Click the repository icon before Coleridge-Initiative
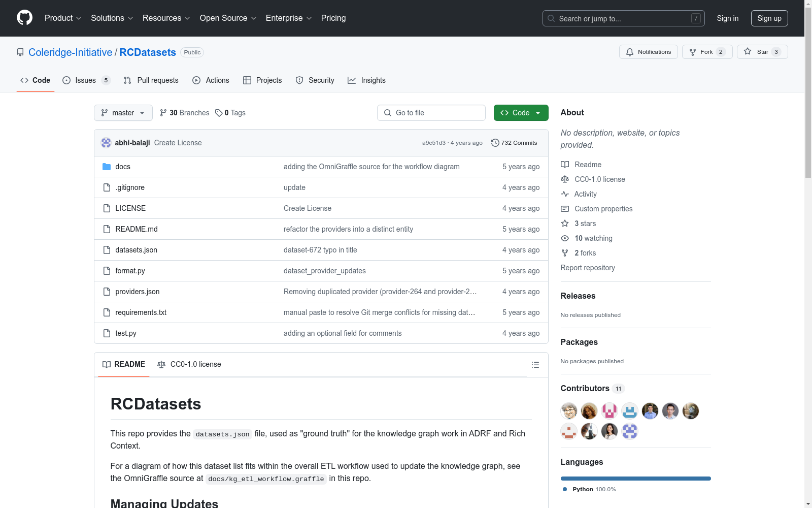 tap(20, 52)
